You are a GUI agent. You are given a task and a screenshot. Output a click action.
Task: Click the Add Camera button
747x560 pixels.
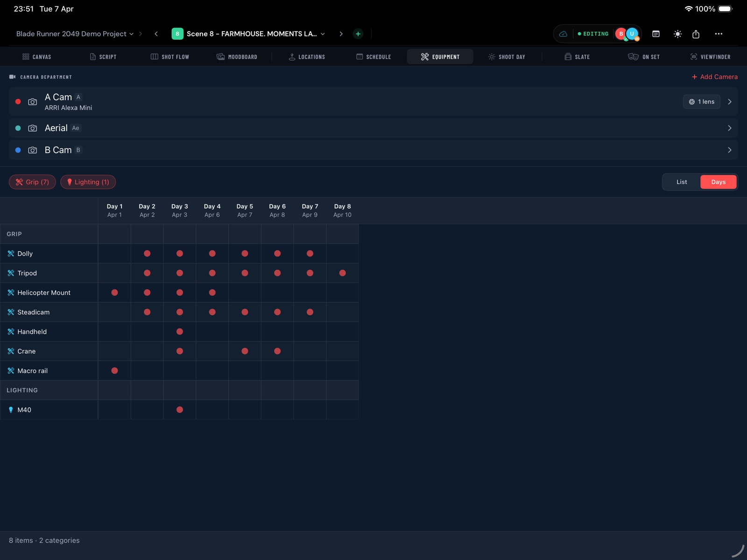tap(714, 77)
